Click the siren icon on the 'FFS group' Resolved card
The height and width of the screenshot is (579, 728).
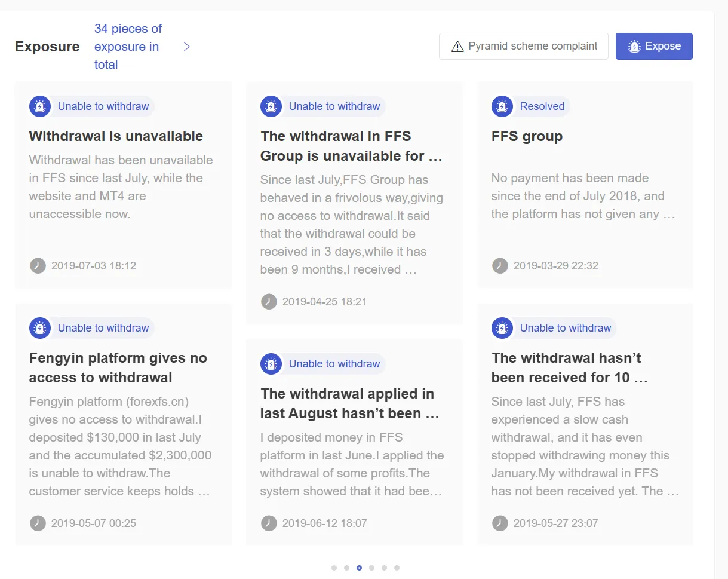(502, 106)
